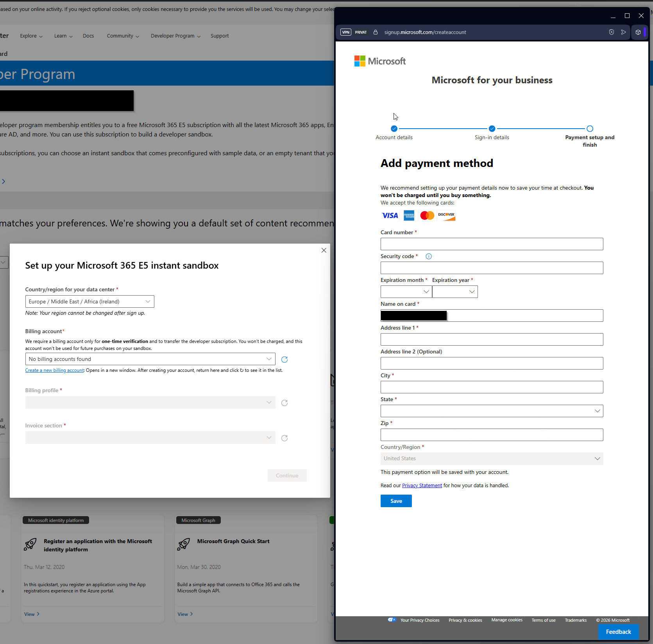Click the security code info icon

[x=429, y=257]
